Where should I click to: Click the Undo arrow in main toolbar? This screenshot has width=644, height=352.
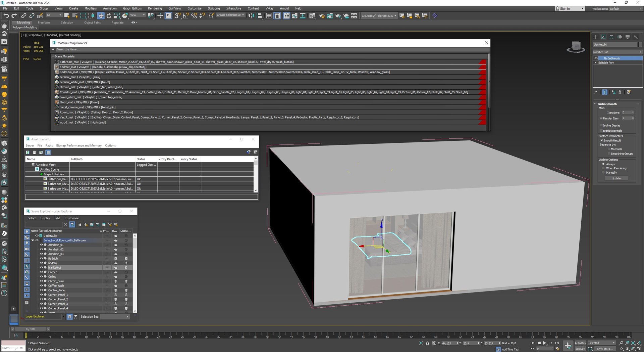[6, 15]
